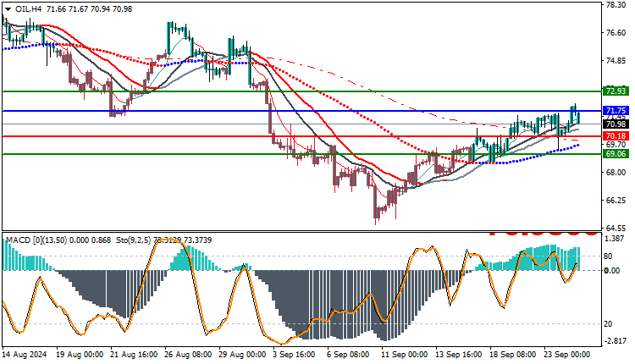Open the chart menu triangle beside OIL,H4
Screen dimensions: 635x364
pos(8,9)
